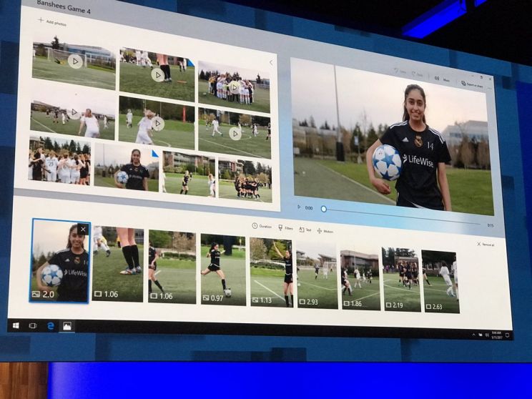The width and height of the screenshot is (532, 399).
Task: Click the greyed Redo button
Action: (x=418, y=74)
